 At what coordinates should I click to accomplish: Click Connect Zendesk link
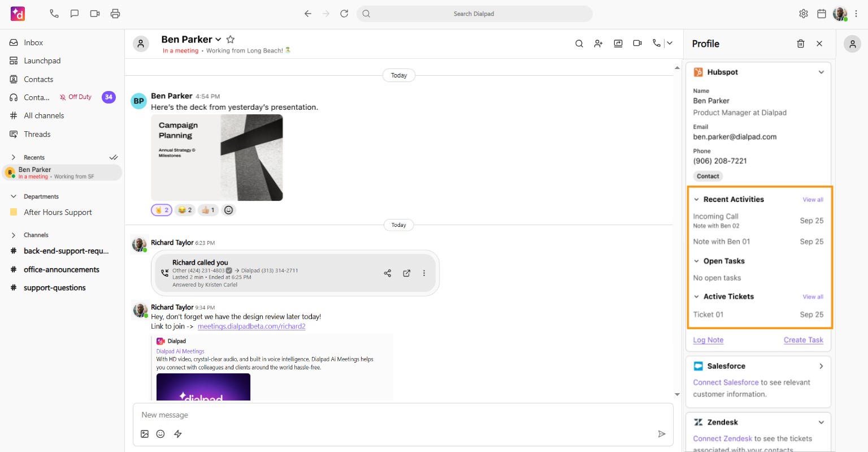coord(723,438)
